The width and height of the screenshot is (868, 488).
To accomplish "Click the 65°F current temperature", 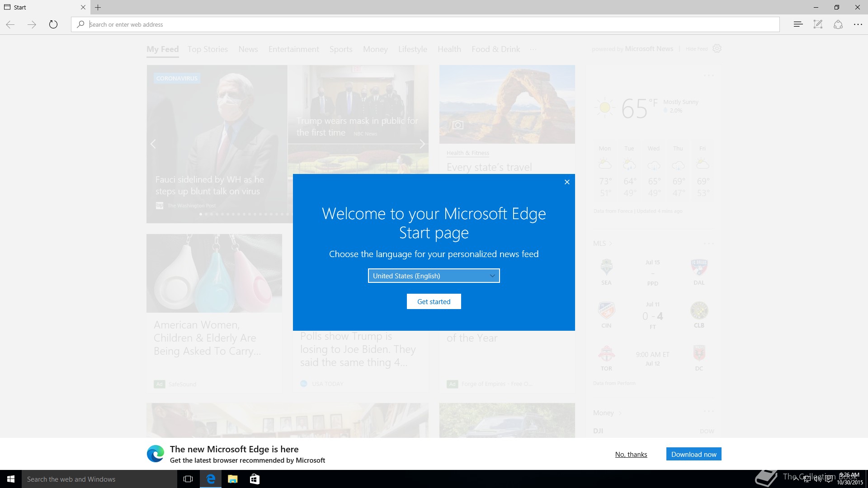I will (x=639, y=108).
